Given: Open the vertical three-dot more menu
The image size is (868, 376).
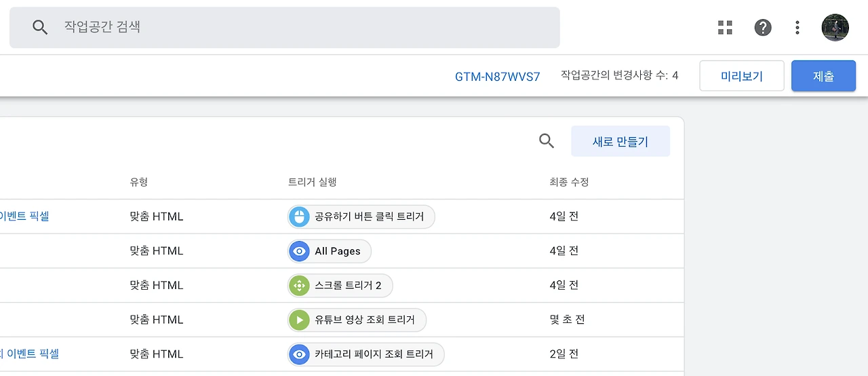Looking at the screenshot, I should click(x=797, y=27).
